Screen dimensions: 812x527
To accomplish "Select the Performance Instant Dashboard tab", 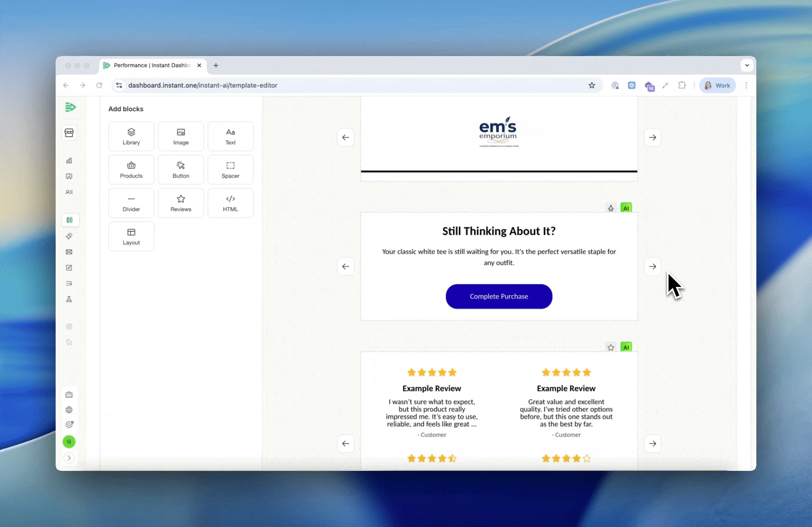I will tap(151, 65).
